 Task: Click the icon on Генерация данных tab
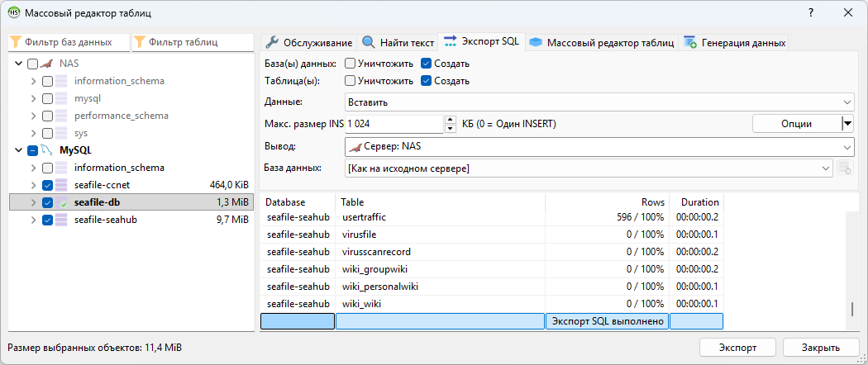pyautogui.click(x=689, y=43)
